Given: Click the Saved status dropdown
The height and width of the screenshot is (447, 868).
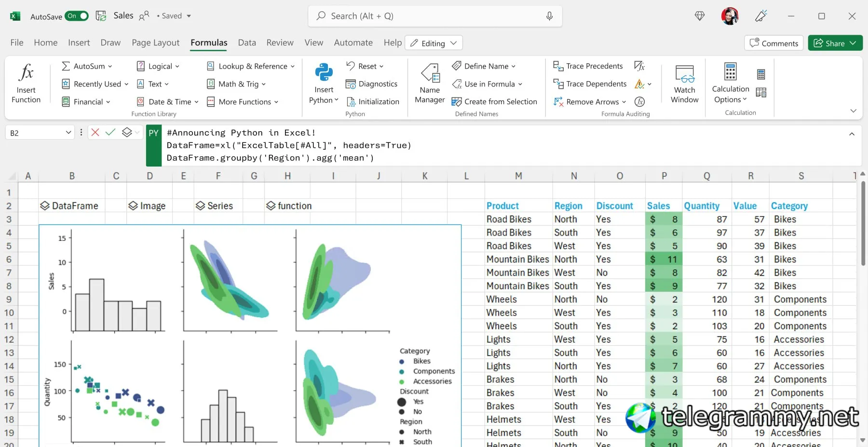Looking at the screenshot, I should click(174, 16).
